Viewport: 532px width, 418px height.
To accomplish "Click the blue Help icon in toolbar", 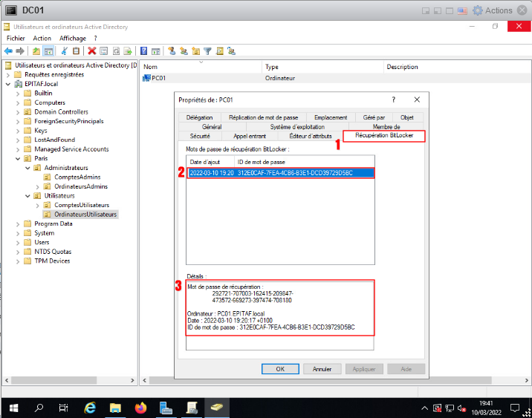I will (x=143, y=51).
